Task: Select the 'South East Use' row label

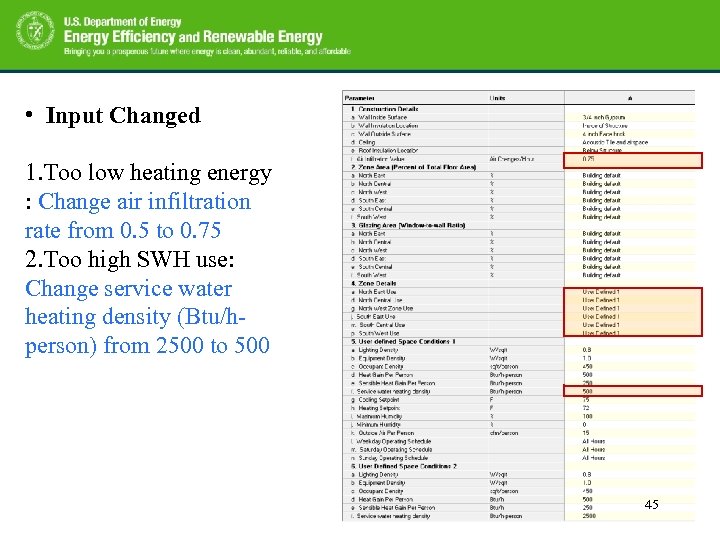Action: (375, 316)
